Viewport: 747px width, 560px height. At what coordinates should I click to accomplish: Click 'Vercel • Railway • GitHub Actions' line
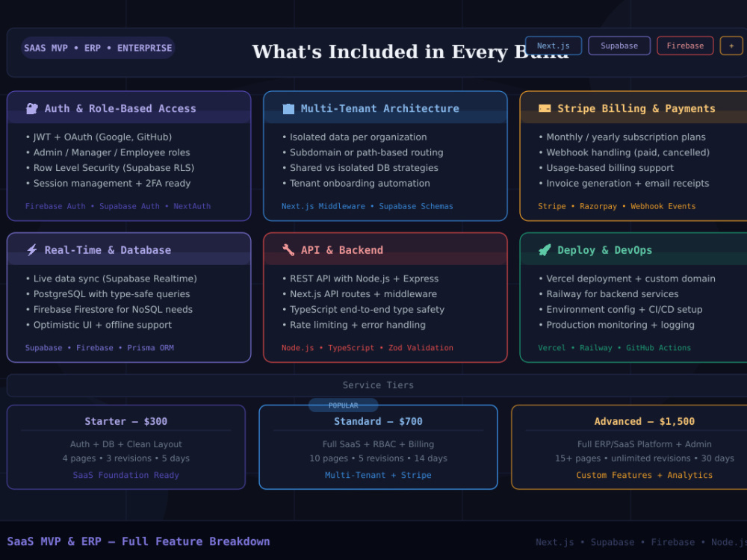pyautogui.click(x=614, y=348)
